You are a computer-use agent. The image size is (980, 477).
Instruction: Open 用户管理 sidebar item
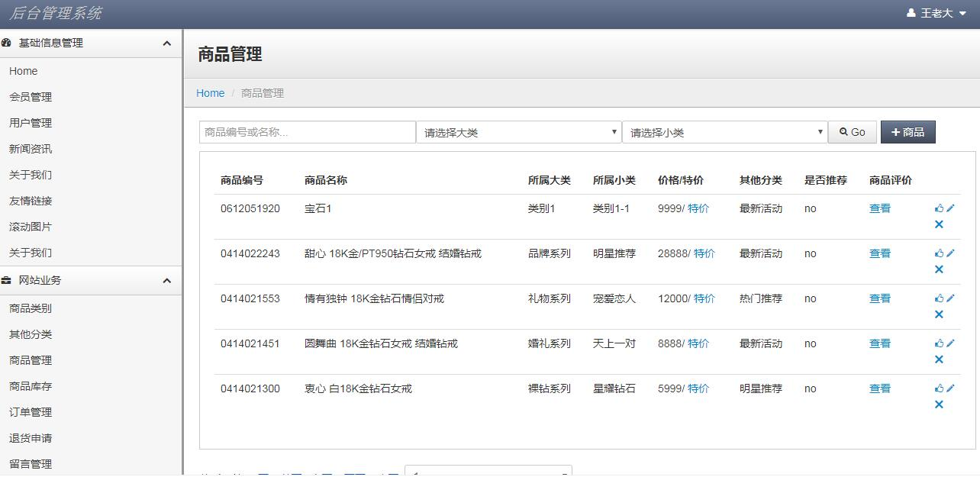click(x=31, y=123)
